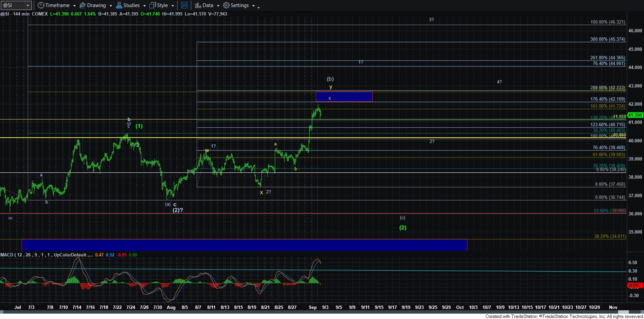644x319 pixels.
Task: Click the red MACD -0.05 axis badge
Action: 635,286
